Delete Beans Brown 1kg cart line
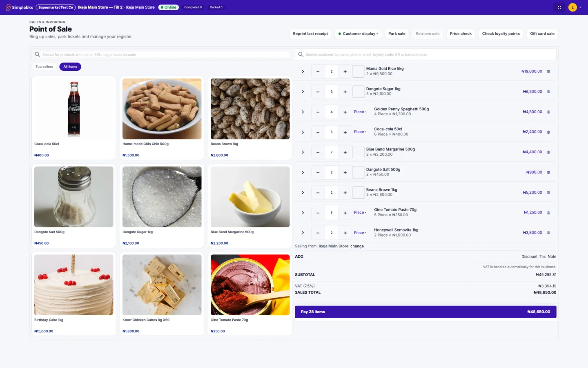Image resolution: width=588 pixels, height=368 pixels. pos(548,193)
